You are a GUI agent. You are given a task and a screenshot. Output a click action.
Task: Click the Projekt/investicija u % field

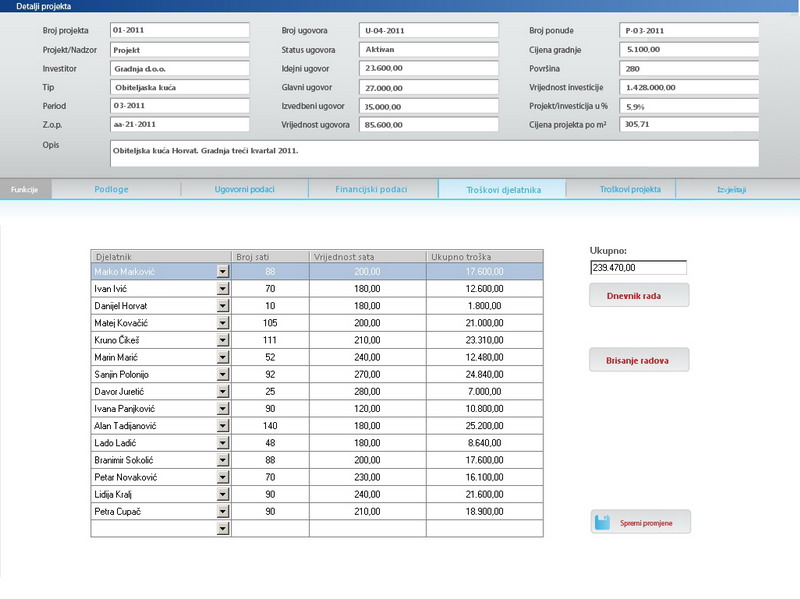click(689, 106)
